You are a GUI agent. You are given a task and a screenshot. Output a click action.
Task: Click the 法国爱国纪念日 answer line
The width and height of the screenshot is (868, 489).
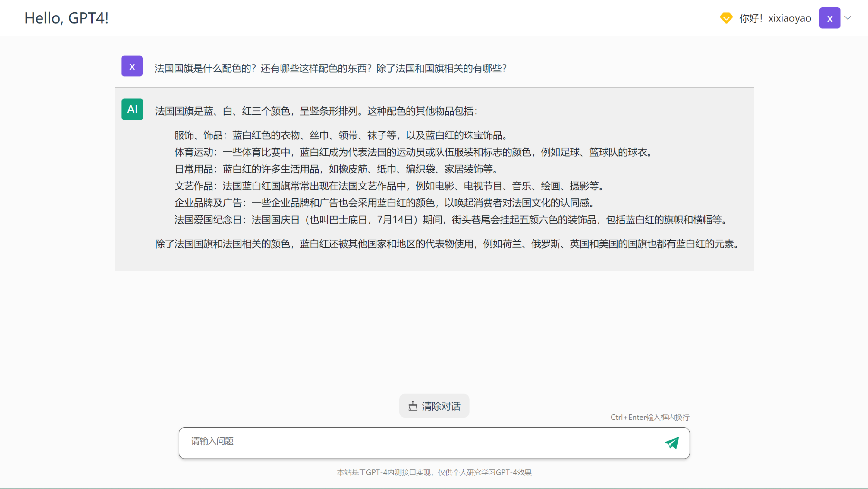coord(451,220)
